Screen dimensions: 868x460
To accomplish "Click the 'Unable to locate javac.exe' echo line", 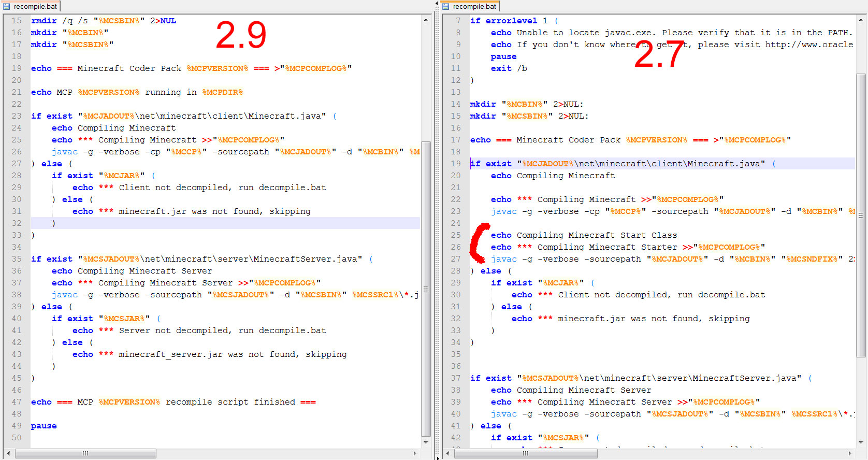I will pyautogui.click(x=672, y=33).
